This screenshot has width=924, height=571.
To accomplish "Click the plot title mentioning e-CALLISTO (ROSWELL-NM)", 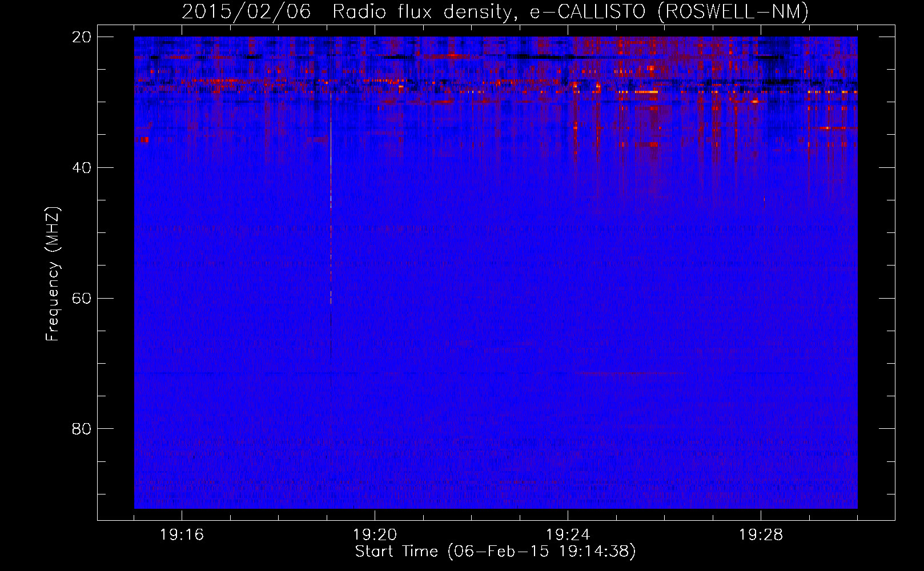I will click(x=495, y=12).
